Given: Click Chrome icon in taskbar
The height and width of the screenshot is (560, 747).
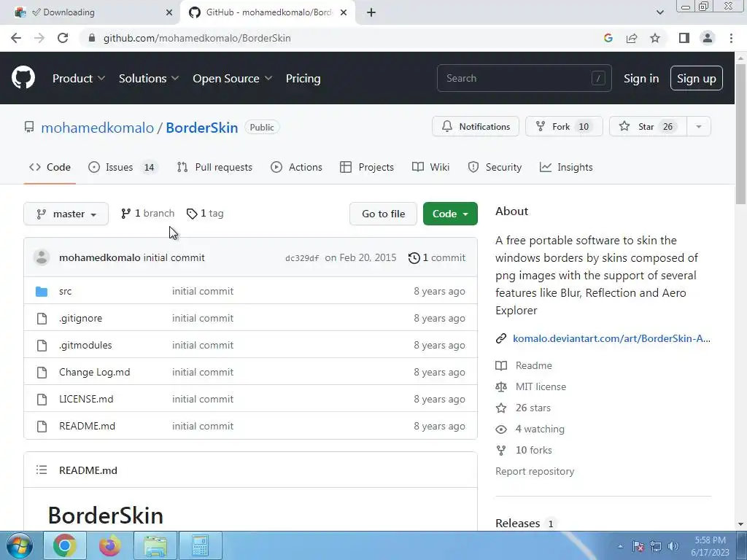Looking at the screenshot, I should click(x=65, y=545).
